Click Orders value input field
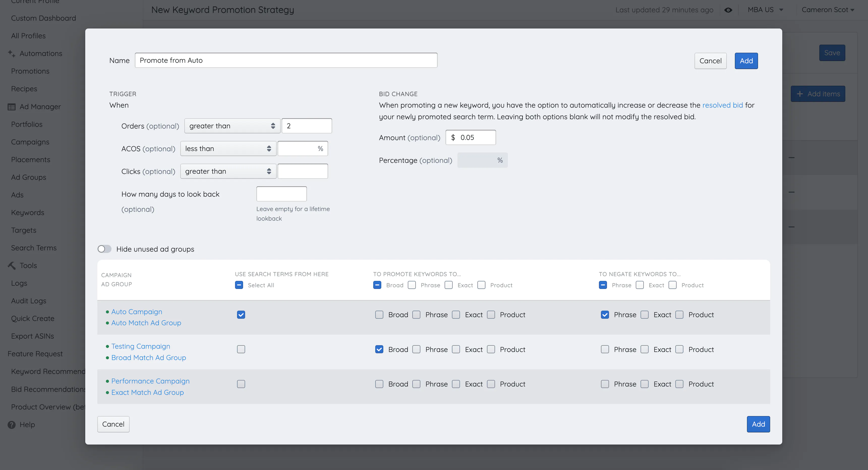 [307, 126]
